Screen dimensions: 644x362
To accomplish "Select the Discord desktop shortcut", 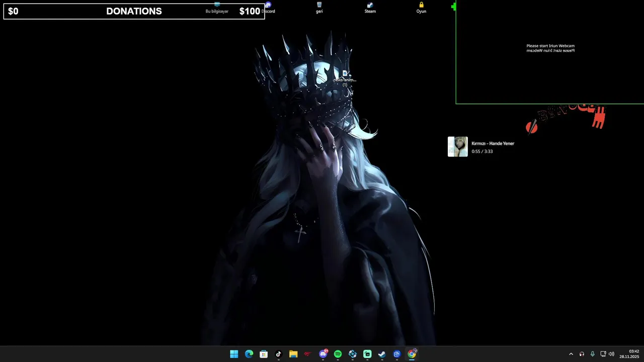I will click(269, 8).
